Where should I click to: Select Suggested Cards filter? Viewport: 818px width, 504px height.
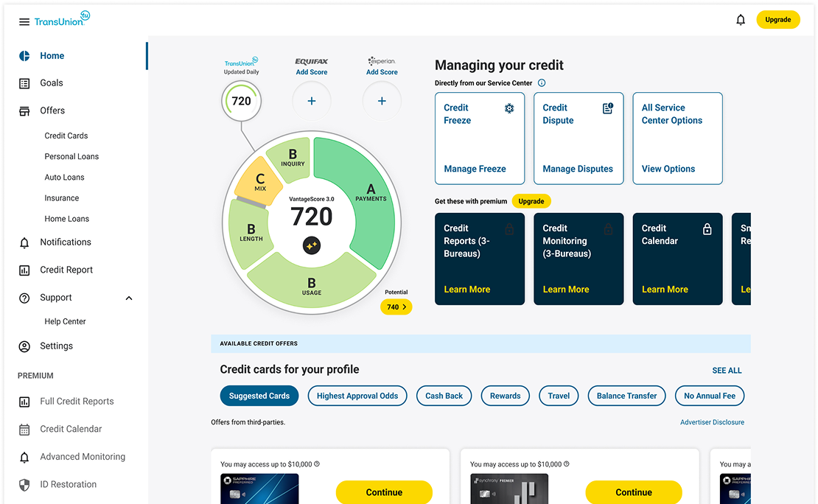pos(259,396)
